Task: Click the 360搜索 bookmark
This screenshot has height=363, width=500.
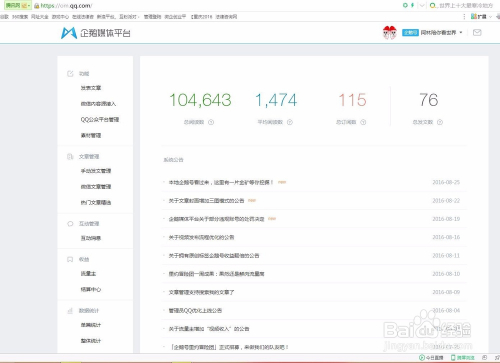Action: pos(20,17)
